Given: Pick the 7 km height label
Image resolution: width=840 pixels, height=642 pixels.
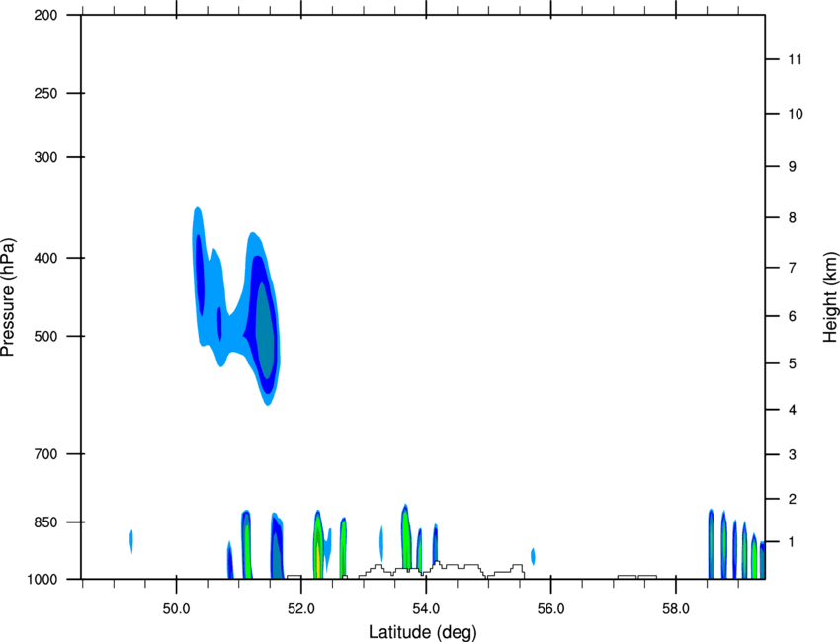Looking at the screenshot, I should (x=793, y=268).
